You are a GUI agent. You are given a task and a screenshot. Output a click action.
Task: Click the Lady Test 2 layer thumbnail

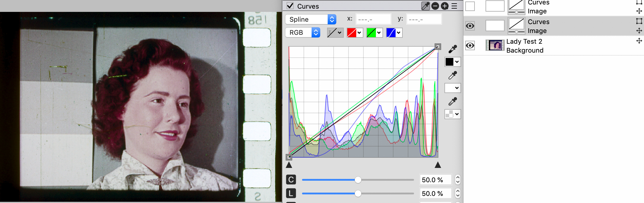pos(495,45)
